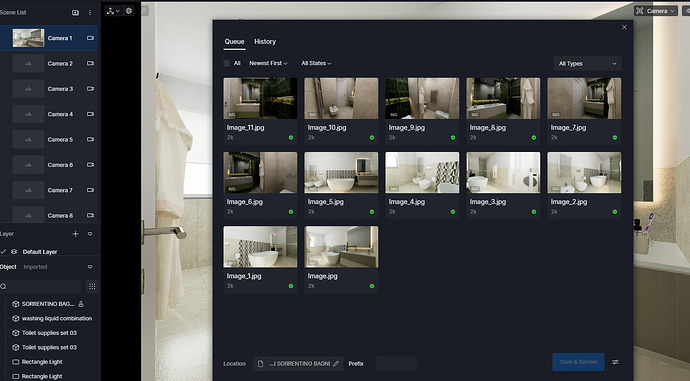Click the camera icon beside Camera 5

point(90,139)
